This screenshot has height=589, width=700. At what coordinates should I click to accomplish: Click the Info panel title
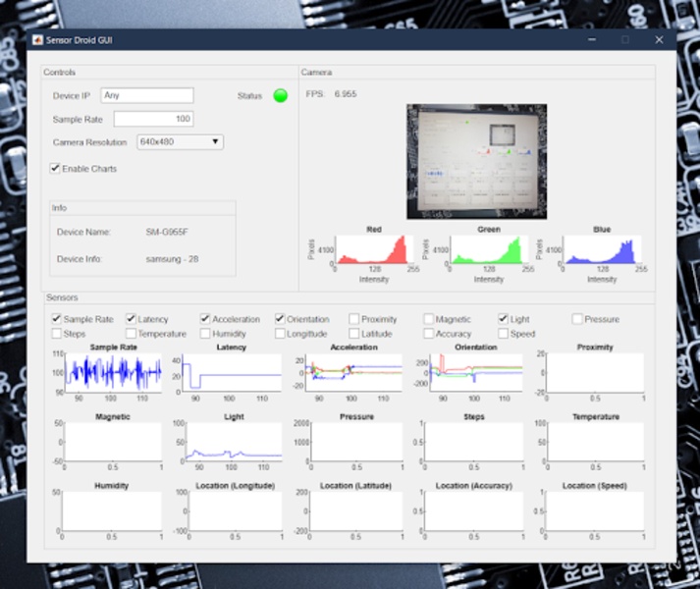pyautogui.click(x=59, y=208)
